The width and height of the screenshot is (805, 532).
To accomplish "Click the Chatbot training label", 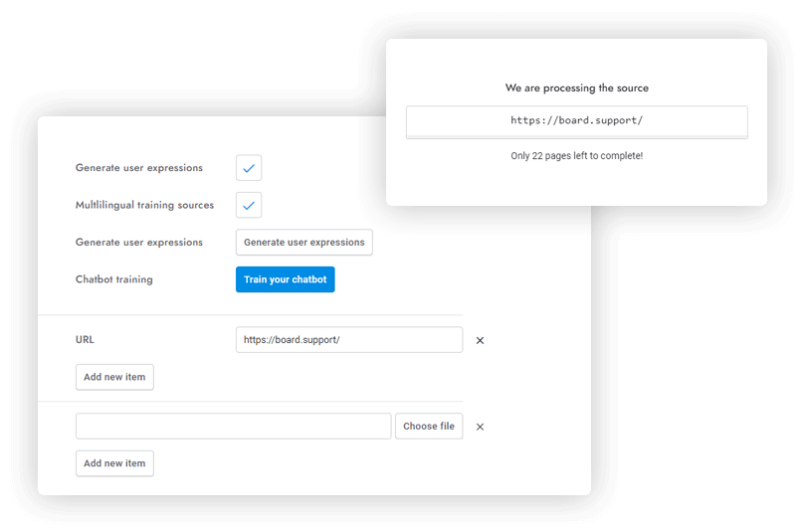I will (x=114, y=279).
